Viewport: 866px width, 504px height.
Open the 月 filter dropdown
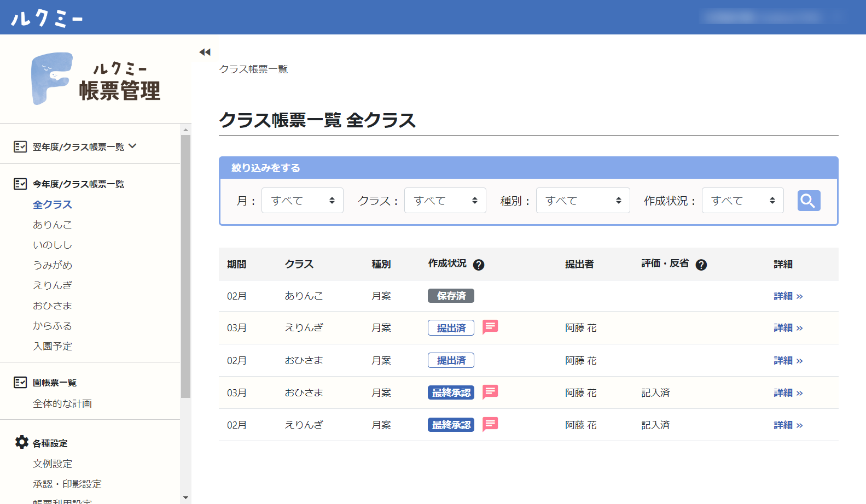point(302,201)
